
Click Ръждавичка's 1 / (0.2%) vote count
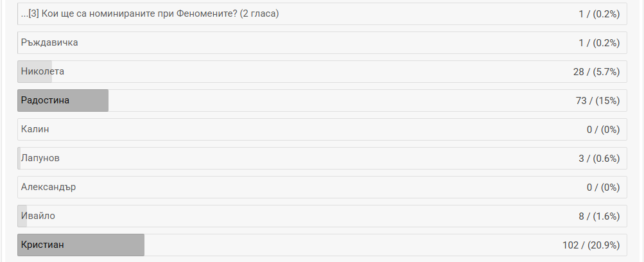(x=598, y=42)
